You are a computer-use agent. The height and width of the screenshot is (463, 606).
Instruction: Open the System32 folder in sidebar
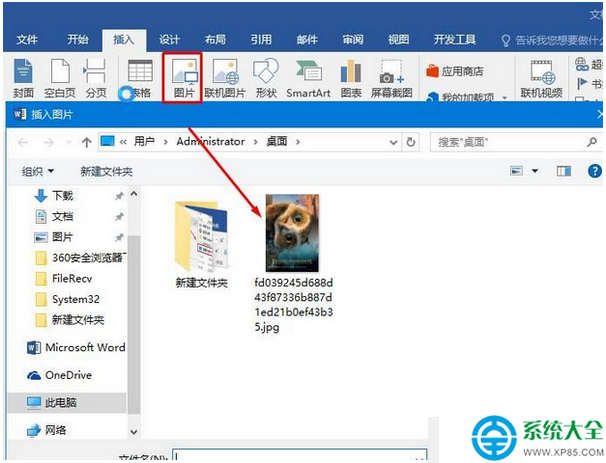click(x=67, y=300)
